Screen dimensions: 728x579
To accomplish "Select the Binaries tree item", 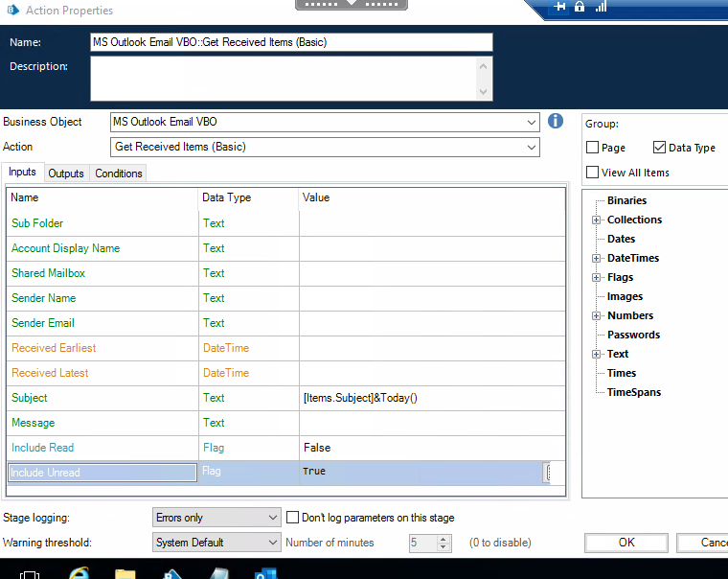I will 626,200.
